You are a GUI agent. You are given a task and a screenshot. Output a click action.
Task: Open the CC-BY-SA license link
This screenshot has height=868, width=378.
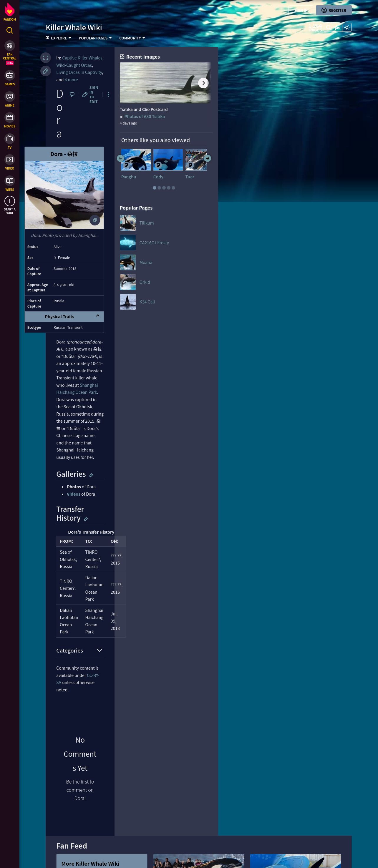77,679
